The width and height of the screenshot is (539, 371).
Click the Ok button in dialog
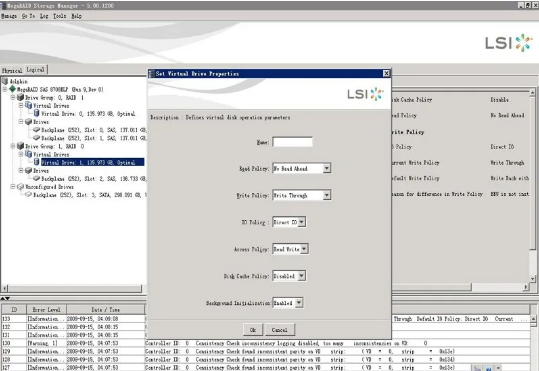click(253, 329)
